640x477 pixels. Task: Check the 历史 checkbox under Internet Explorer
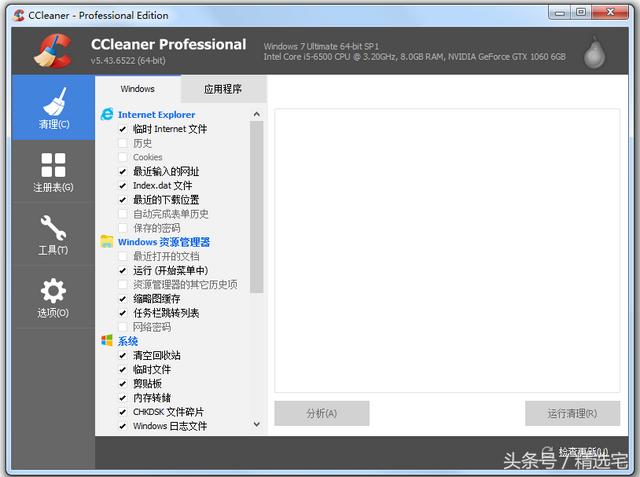[x=123, y=143]
